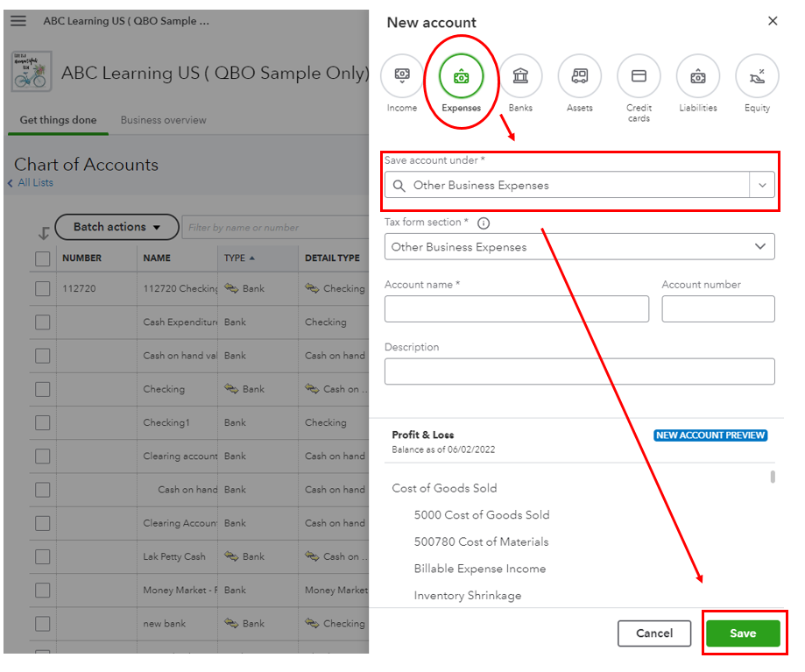Select checkbox for Checking1 row
The image size is (805, 672).
click(43, 423)
